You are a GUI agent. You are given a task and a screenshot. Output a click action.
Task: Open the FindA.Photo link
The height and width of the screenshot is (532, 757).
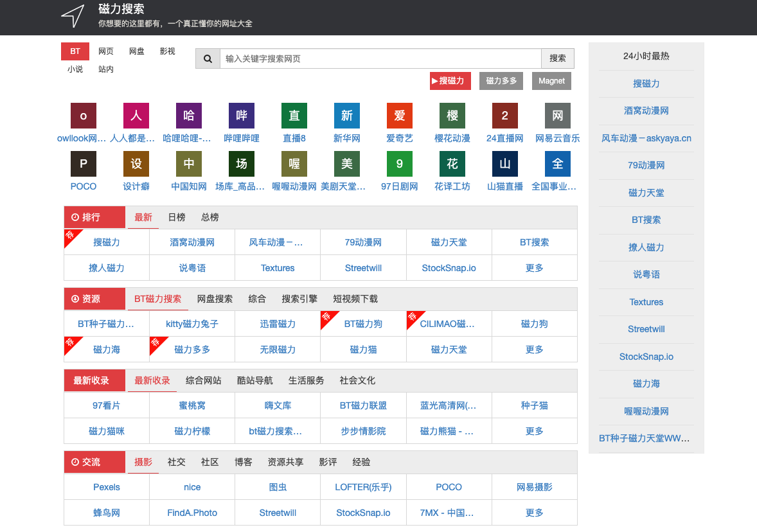click(192, 513)
